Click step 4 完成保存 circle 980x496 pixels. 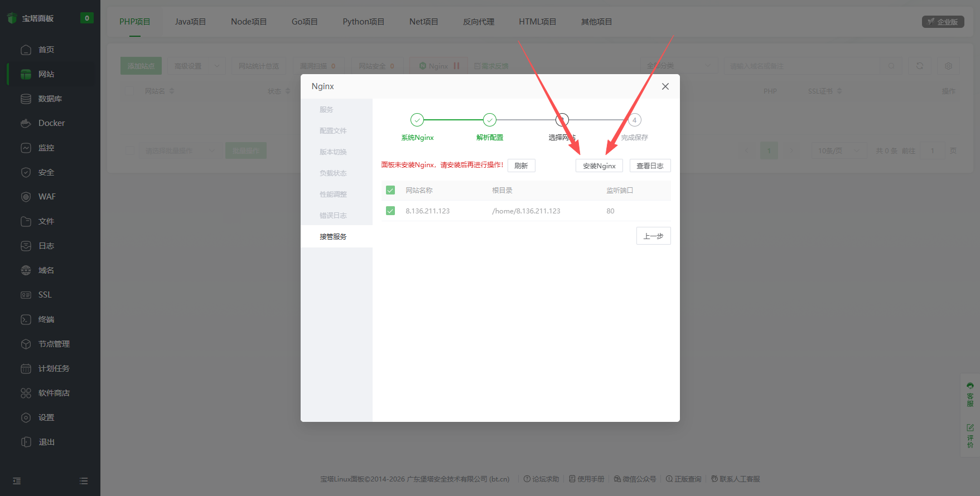click(634, 120)
